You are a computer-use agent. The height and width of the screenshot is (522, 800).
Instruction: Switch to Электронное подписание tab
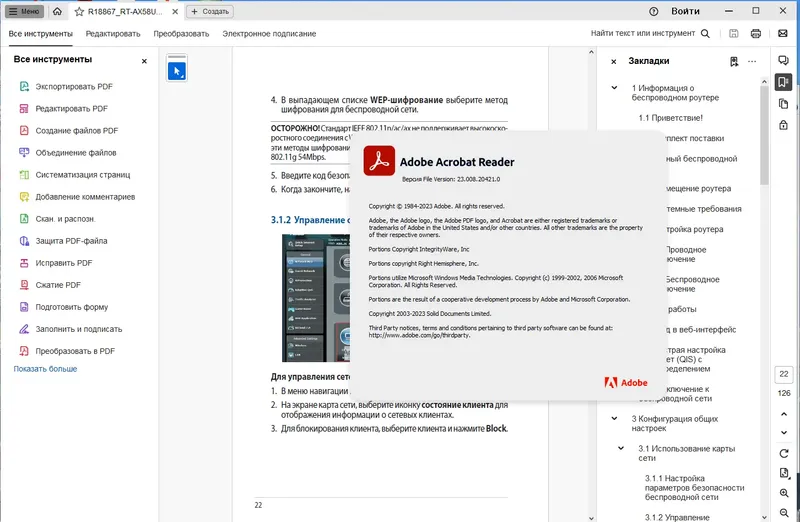click(x=269, y=34)
